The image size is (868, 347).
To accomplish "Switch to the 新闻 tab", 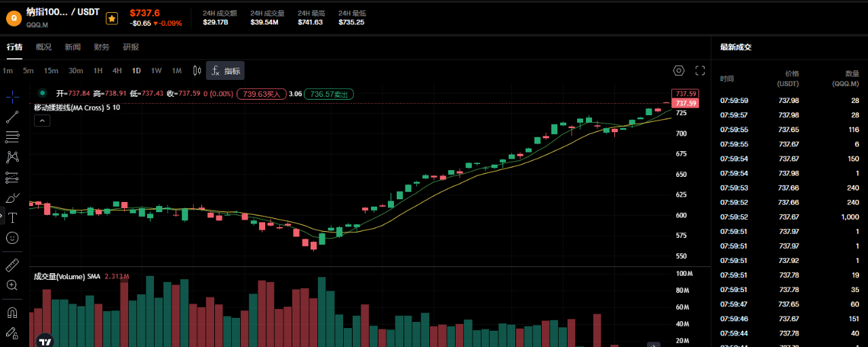I will [73, 47].
